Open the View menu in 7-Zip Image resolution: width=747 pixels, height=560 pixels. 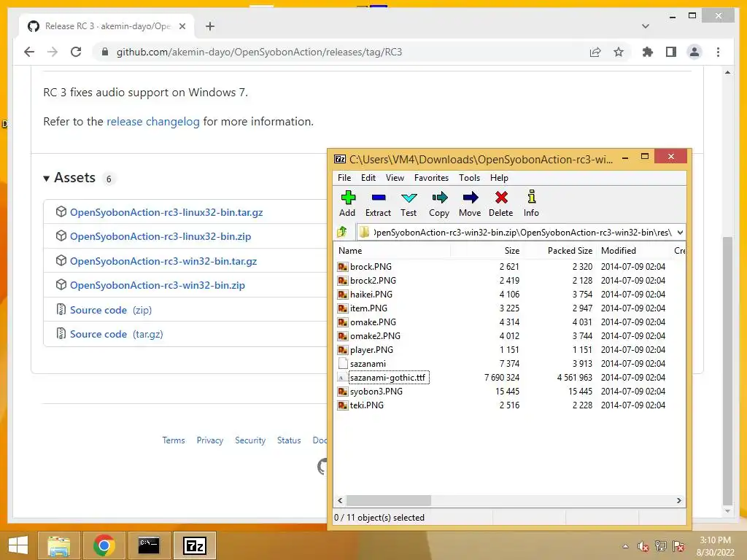pos(395,178)
